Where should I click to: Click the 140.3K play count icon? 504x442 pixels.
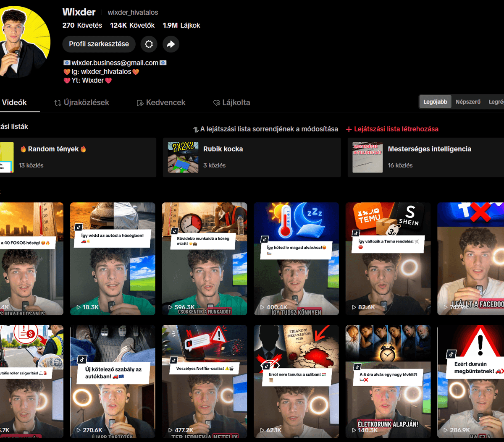click(354, 430)
